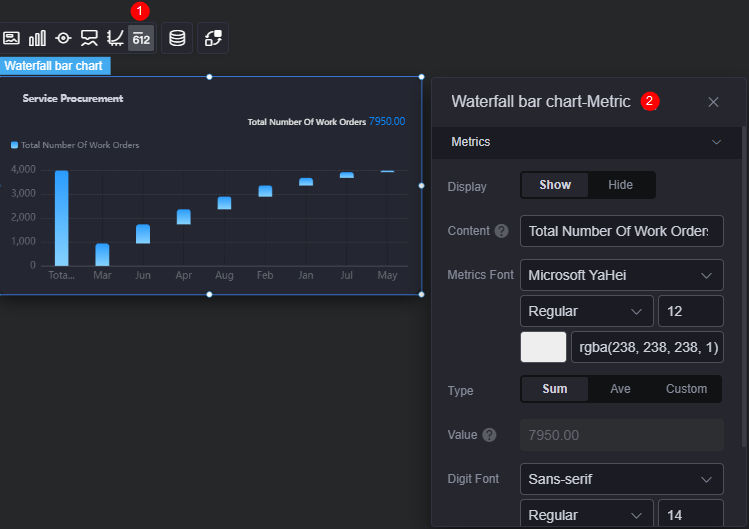The height and width of the screenshot is (529, 749).
Task: Open the Digit Font Regular weight dropdown
Action: pyautogui.click(x=587, y=514)
